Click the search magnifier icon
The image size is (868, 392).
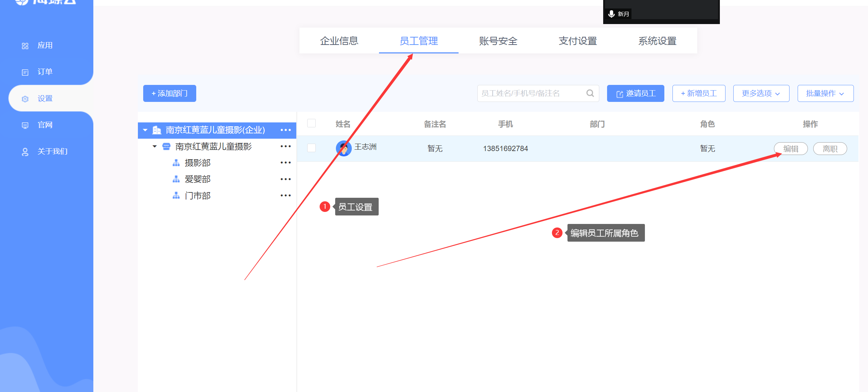(590, 93)
